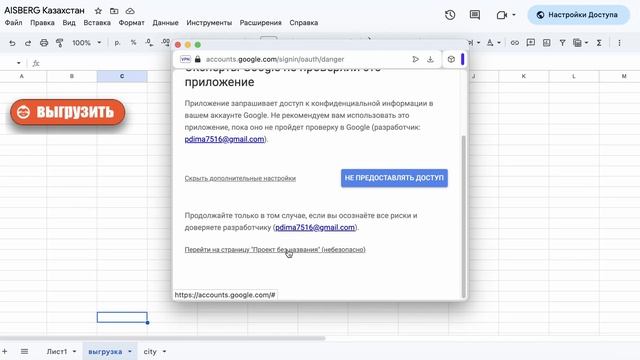Screen dimensions: 640x360
Task: Click the popup's send arrow icon
Action: (415, 59)
